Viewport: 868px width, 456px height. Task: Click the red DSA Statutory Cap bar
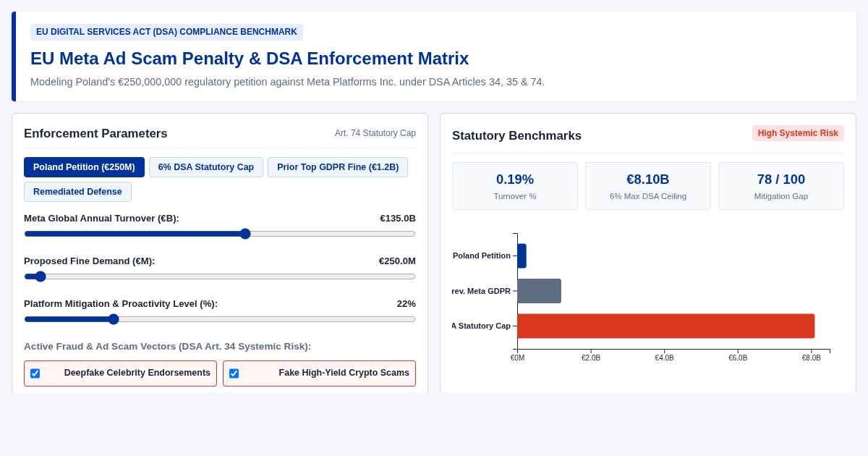(x=666, y=326)
